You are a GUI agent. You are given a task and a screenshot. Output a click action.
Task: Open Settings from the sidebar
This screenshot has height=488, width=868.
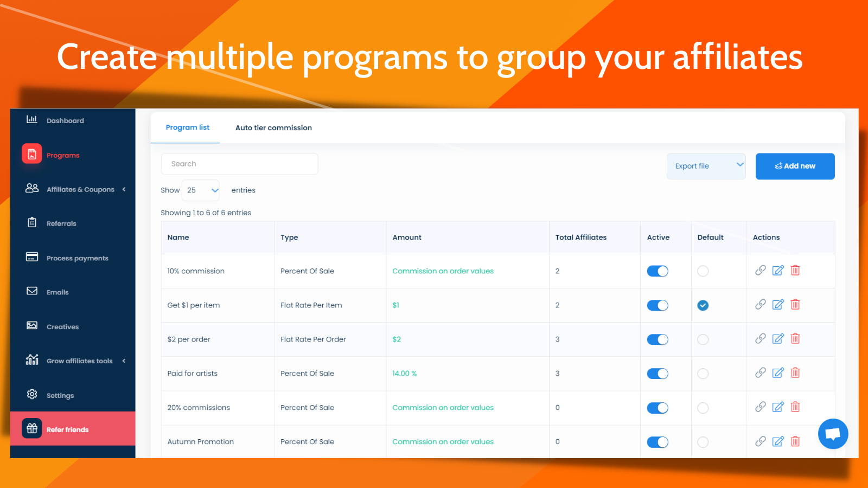click(60, 395)
